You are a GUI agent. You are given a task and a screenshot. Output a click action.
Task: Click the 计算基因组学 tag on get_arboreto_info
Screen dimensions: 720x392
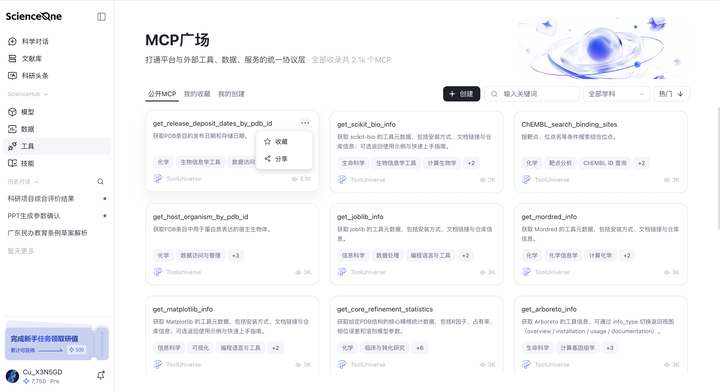point(577,348)
